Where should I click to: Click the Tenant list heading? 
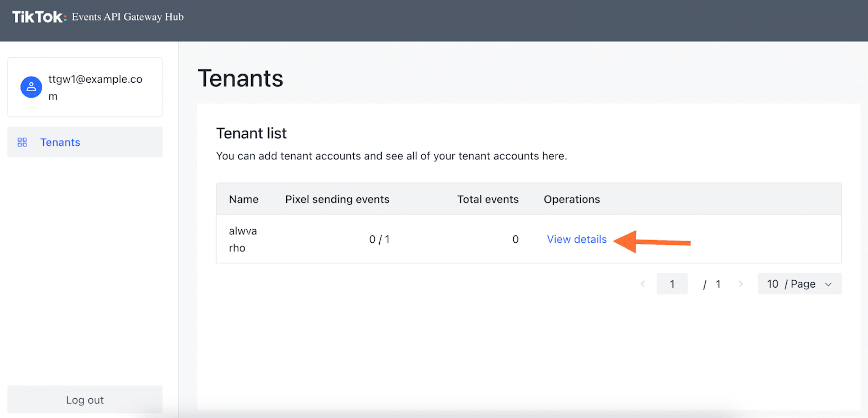[251, 133]
